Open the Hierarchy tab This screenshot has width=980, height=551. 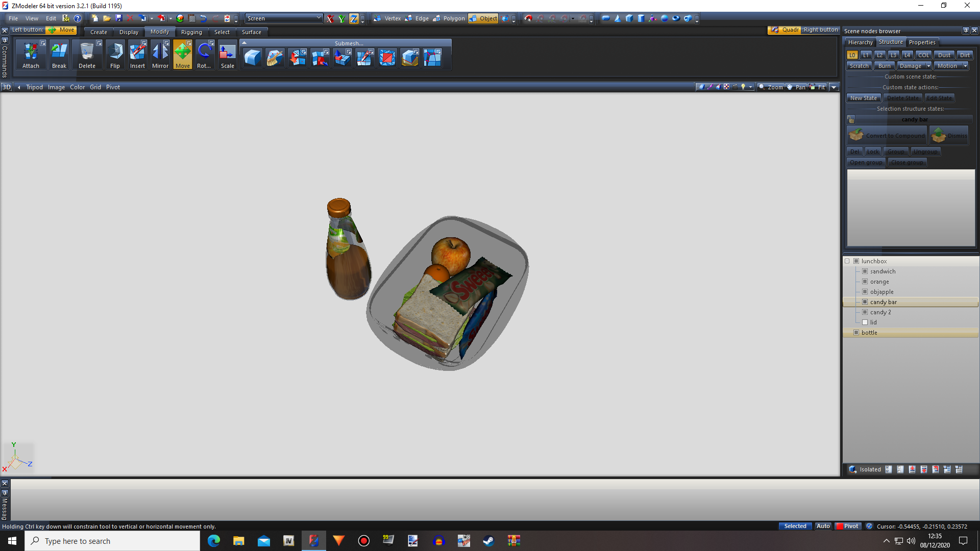860,42
